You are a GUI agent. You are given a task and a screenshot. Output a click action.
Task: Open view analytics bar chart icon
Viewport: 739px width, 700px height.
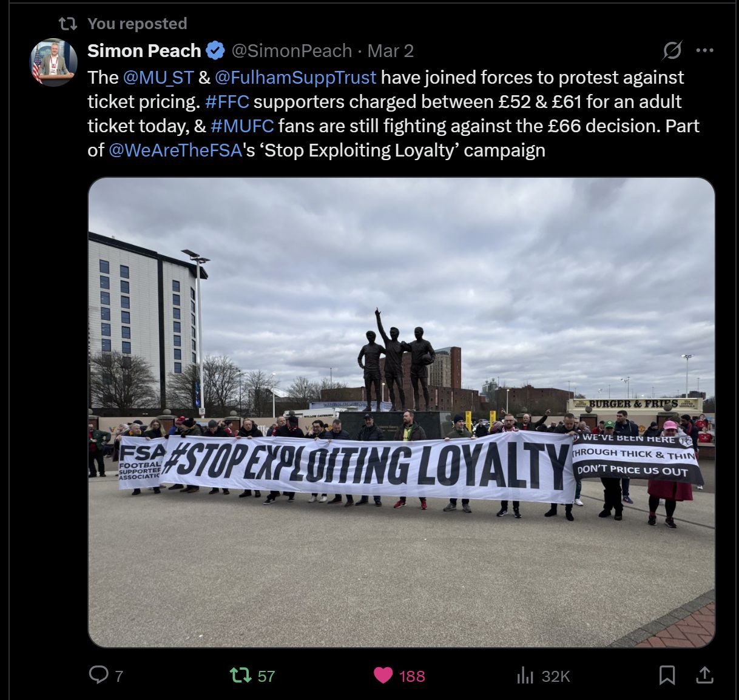click(x=525, y=675)
